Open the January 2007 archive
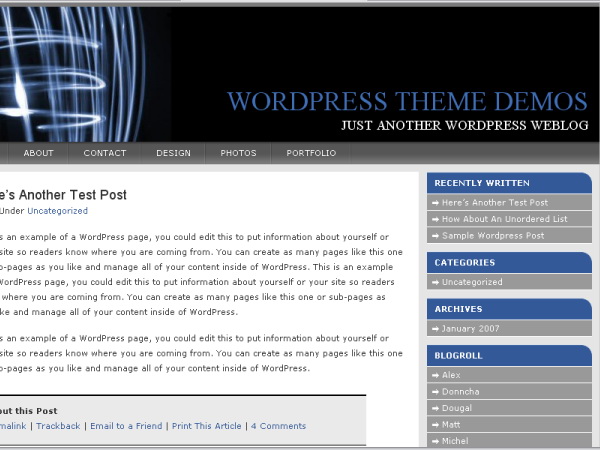 (x=472, y=328)
